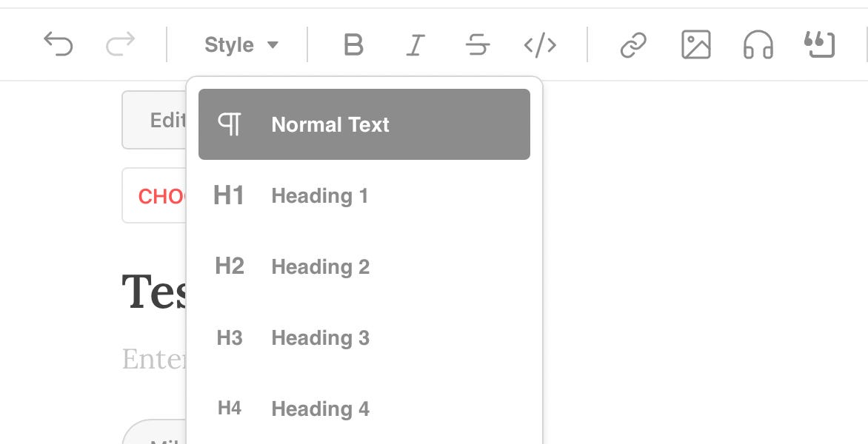The height and width of the screenshot is (444, 868).
Task: Keep Normal Text style selected
Action: [x=330, y=124]
